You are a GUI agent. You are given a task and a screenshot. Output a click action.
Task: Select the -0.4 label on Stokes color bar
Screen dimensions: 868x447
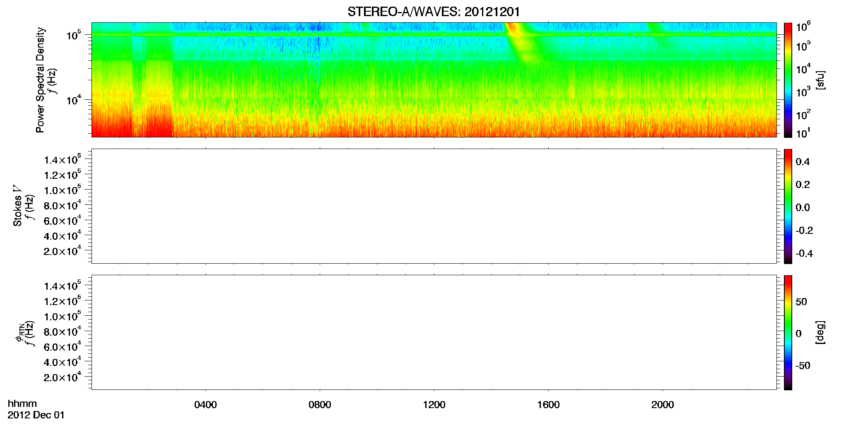804,253
